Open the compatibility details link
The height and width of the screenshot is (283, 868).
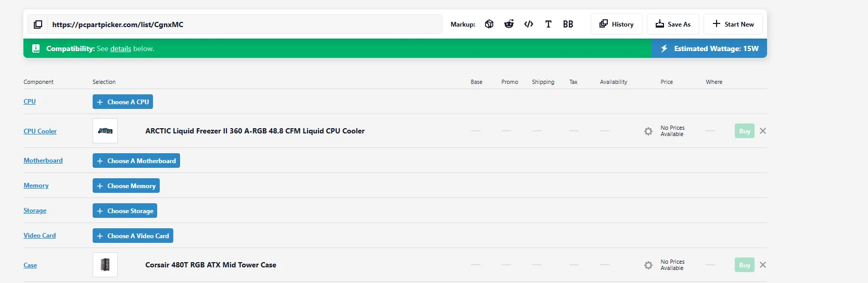121,48
